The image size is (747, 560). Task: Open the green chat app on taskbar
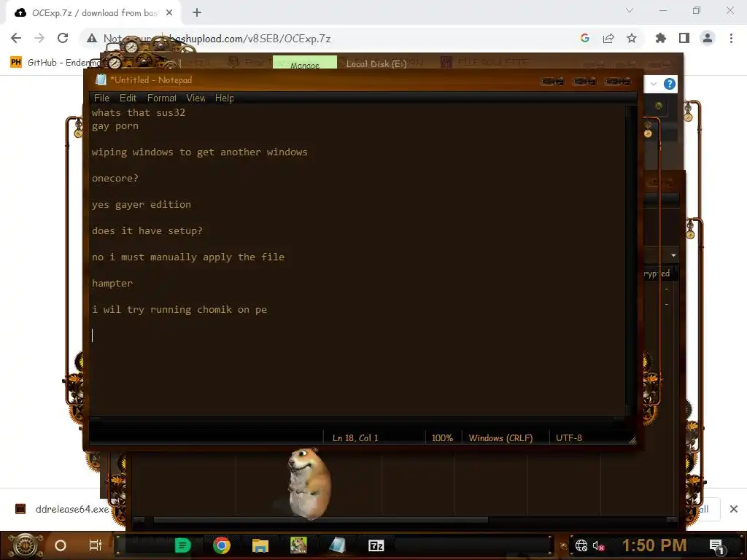pos(182,545)
